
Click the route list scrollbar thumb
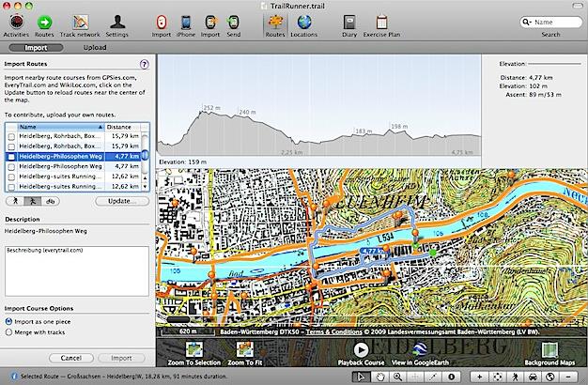click(x=145, y=155)
